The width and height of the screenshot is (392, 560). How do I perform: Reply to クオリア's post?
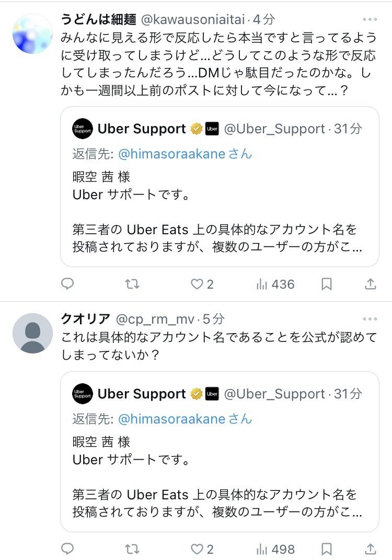coord(67,549)
